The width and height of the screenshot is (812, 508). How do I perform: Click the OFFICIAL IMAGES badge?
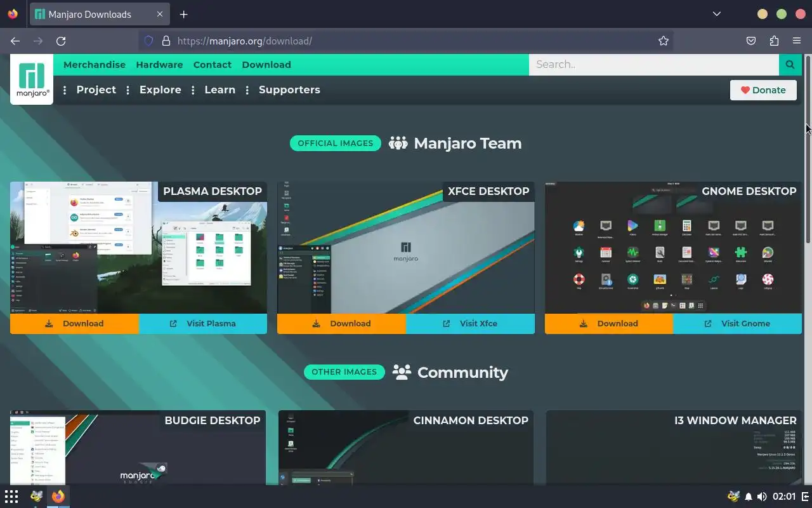pyautogui.click(x=336, y=143)
